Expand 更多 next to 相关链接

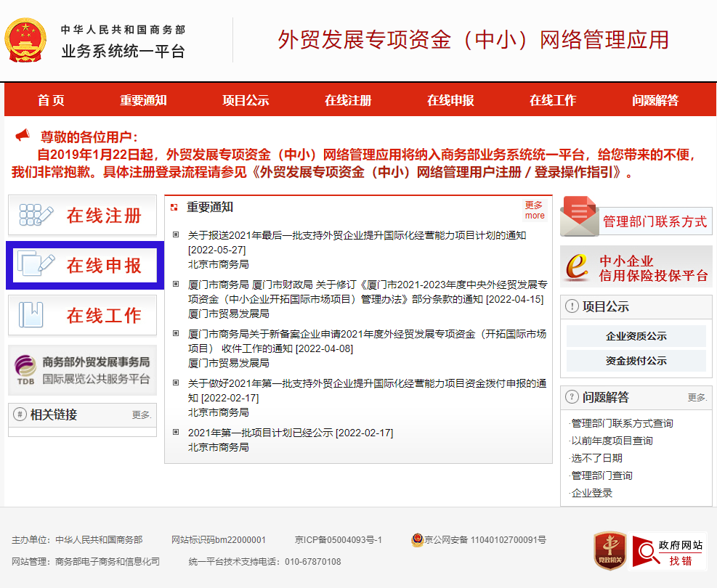coord(142,415)
